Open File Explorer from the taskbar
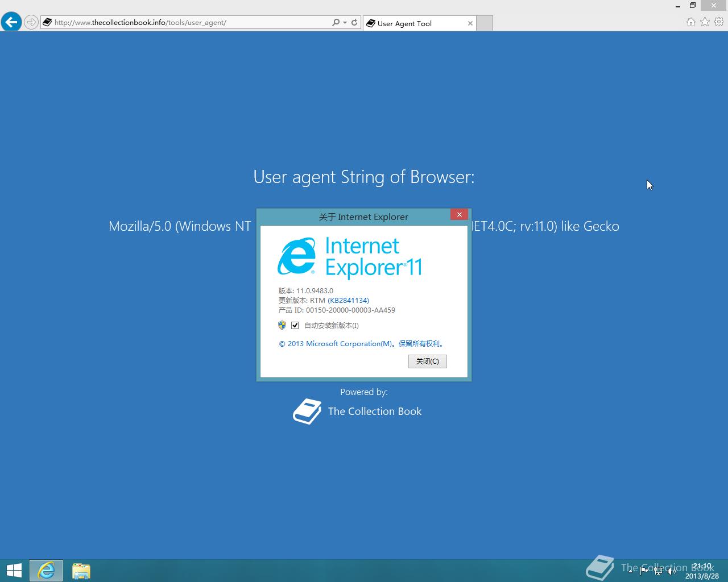 pos(81,571)
